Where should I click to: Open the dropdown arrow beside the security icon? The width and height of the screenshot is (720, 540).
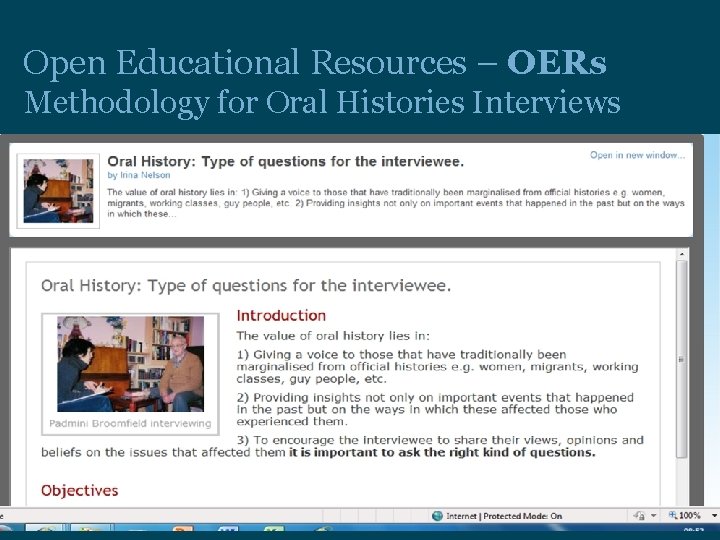coord(653,516)
